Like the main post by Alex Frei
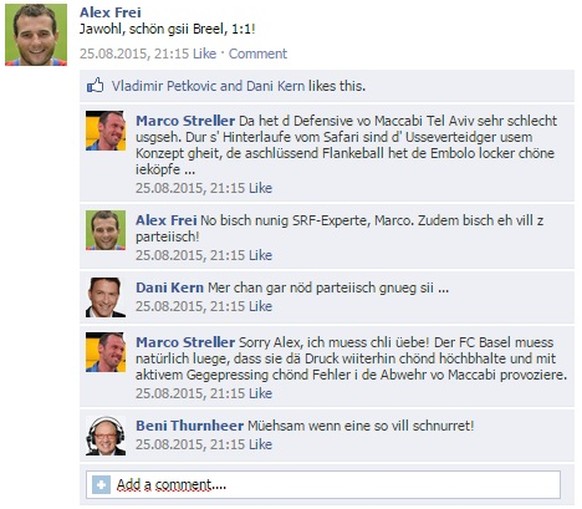The image size is (582, 509). (205, 54)
